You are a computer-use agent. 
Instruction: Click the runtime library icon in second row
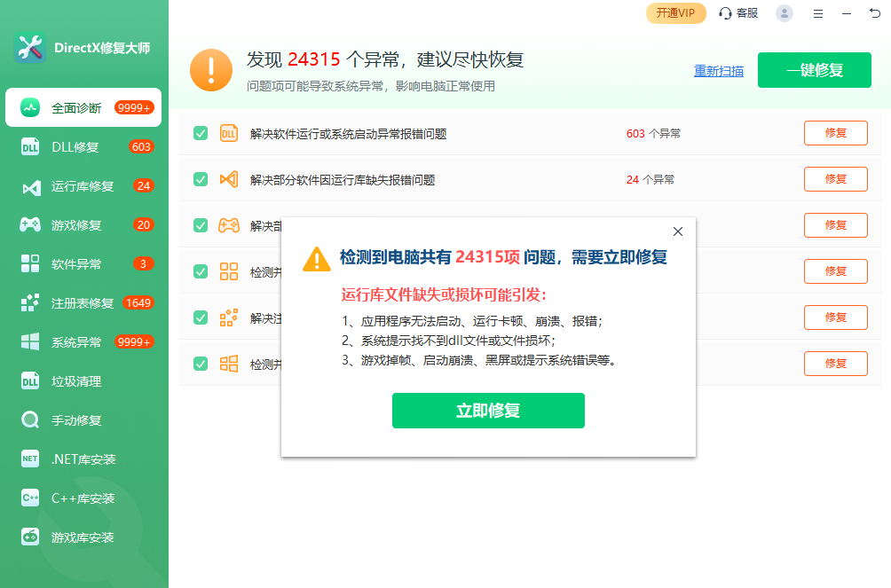pyautogui.click(x=228, y=179)
